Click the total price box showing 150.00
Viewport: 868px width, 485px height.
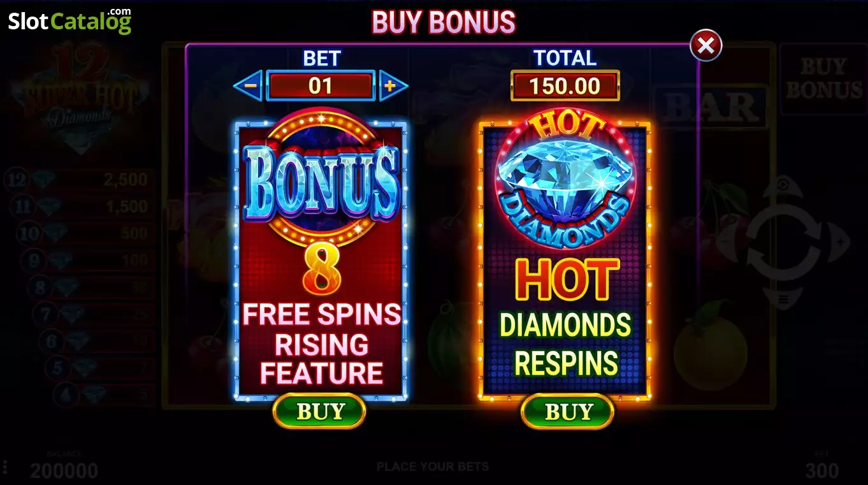pyautogui.click(x=565, y=85)
